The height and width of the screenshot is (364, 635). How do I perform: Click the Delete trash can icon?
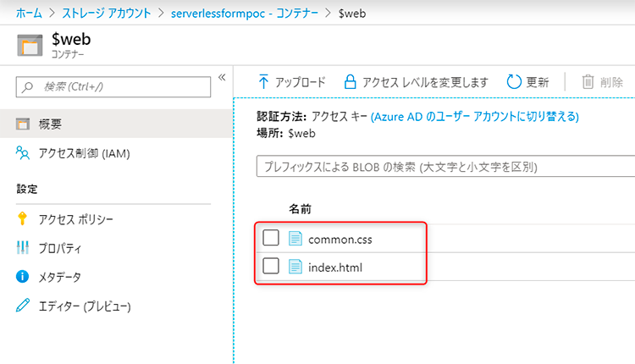588,82
